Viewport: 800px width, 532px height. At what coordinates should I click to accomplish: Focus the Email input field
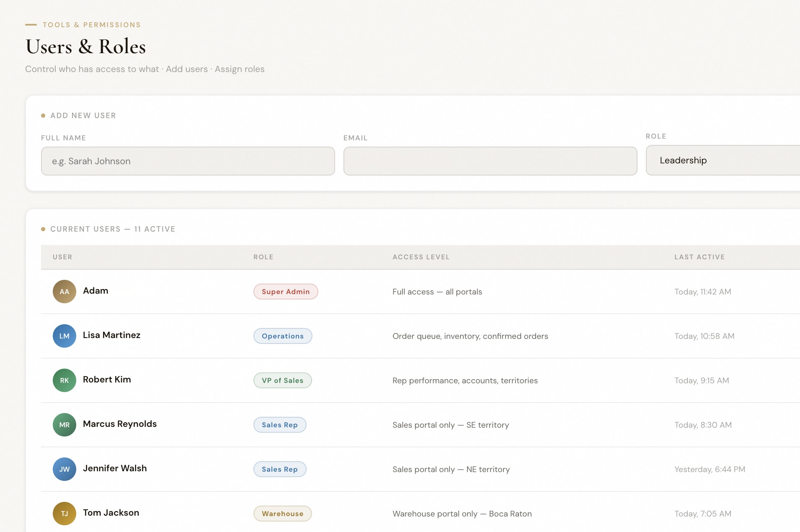point(490,161)
